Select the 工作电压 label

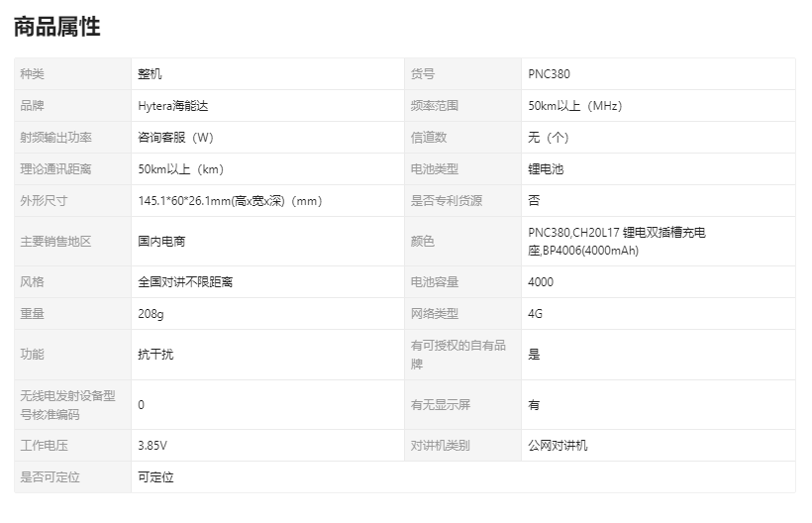(x=44, y=446)
